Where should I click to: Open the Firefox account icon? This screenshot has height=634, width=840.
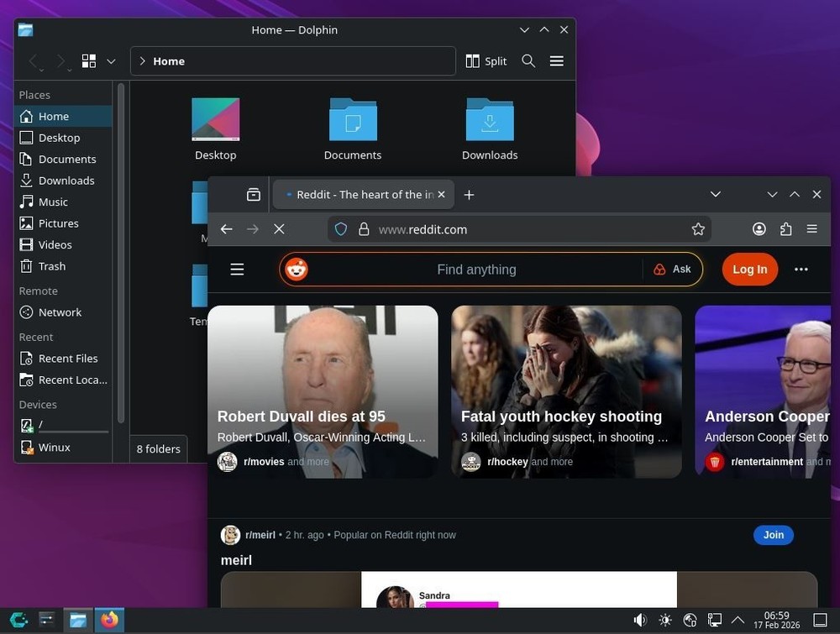point(759,228)
